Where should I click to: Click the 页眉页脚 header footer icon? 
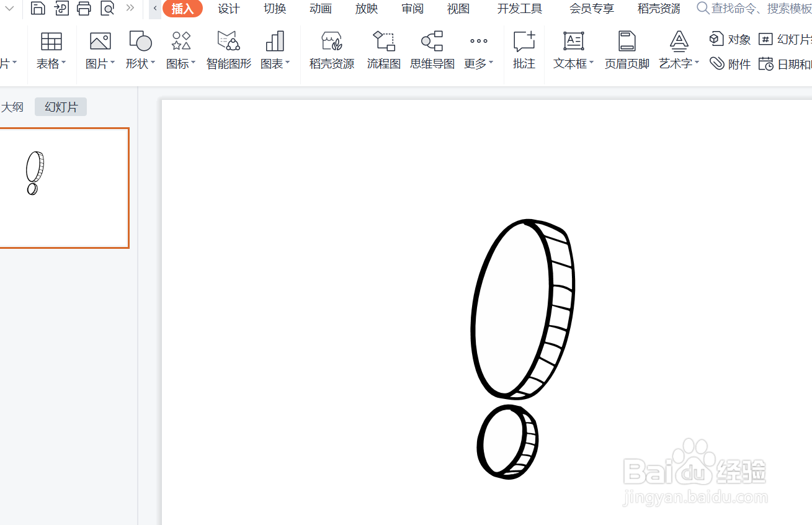click(x=627, y=42)
